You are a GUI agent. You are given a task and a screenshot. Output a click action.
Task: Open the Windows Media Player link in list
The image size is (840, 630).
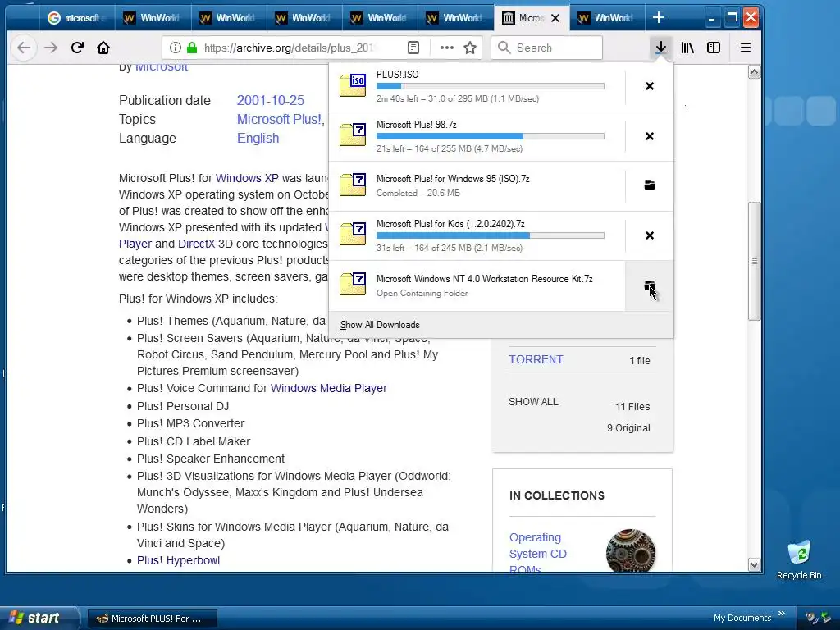click(x=328, y=388)
